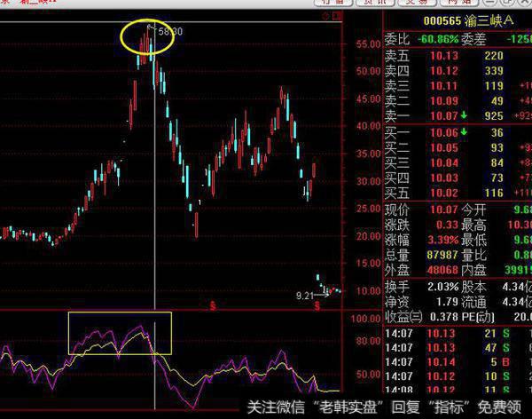The image size is (532, 419).
Task: Select the 买一 bid price 10.06
Action: (444, 132)
